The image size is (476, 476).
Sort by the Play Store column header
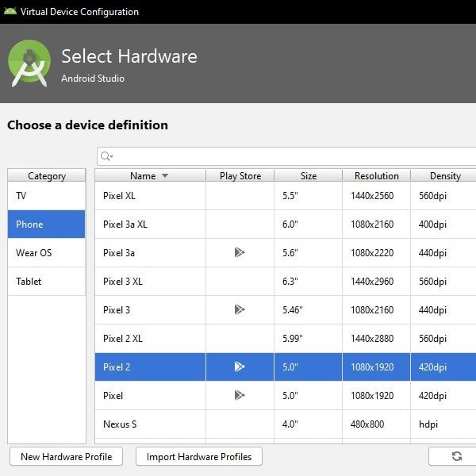240,175
